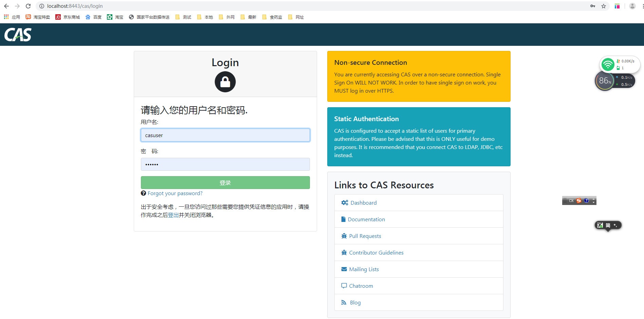The width and height of the screenshot is (644, 319).
Task: Click the green WiFi widget icon
Action: coord(608,64)
